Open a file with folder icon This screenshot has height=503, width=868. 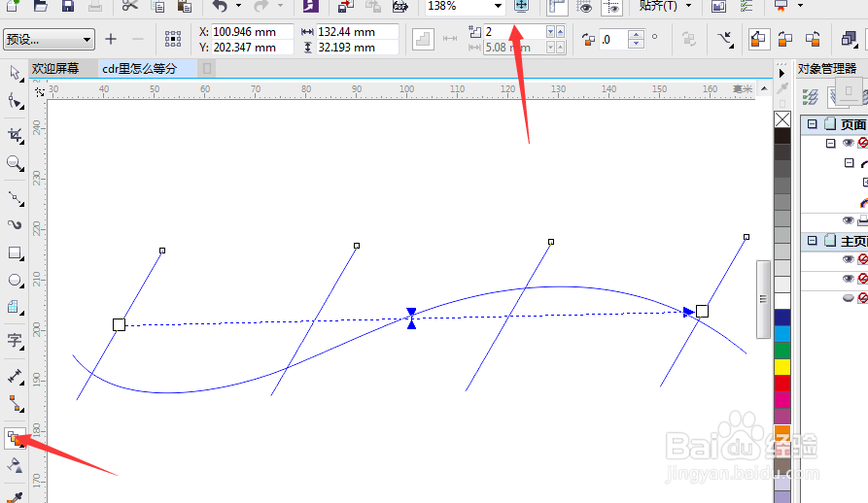(41, 6)
